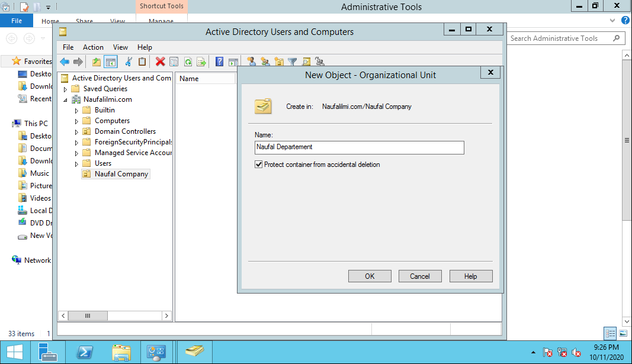This screenshot has height=364, width=632.
Task: Click This PC in Explorer sidebar
Action: pyautogui.click(x=36, y=124)
